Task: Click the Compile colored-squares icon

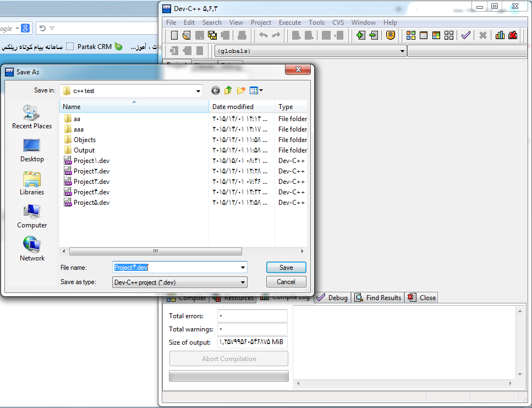Action: tap(411, 35)
